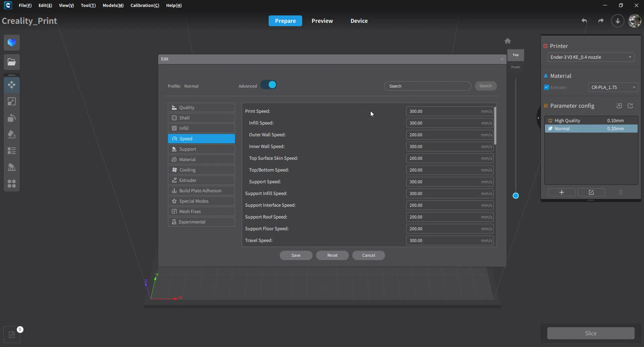Click the Reset button
The width and height of the screenshot is (644, 347).
tap(332, 255)
